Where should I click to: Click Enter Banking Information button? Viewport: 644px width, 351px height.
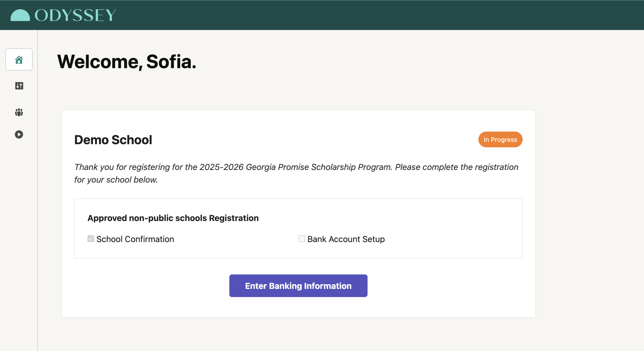pos(298,286)
